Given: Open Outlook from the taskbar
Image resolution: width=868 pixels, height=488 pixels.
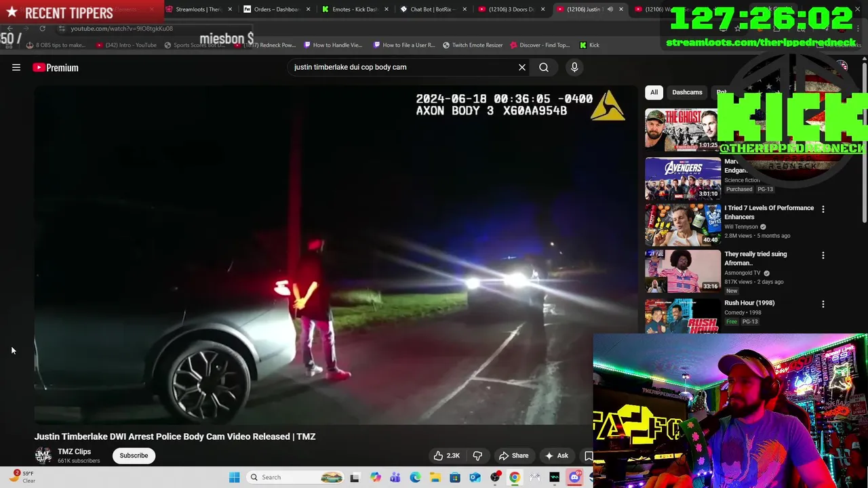Looking at the screenshot, I should (475, 477).
